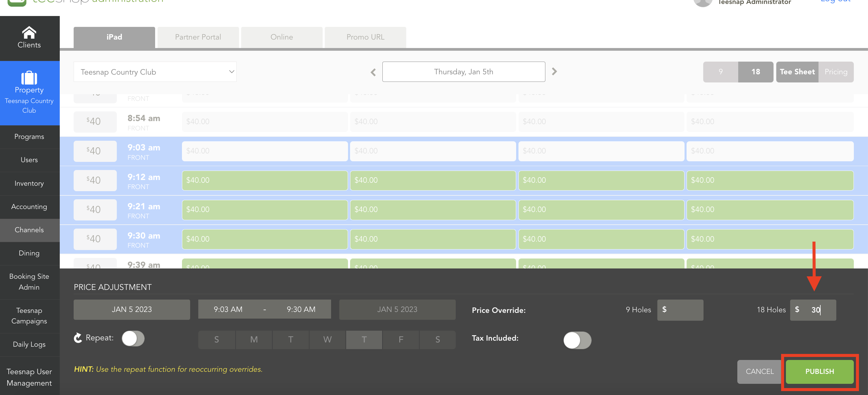Click the 18 Holes price override field

pyautogui.click(x=813, y=310)
